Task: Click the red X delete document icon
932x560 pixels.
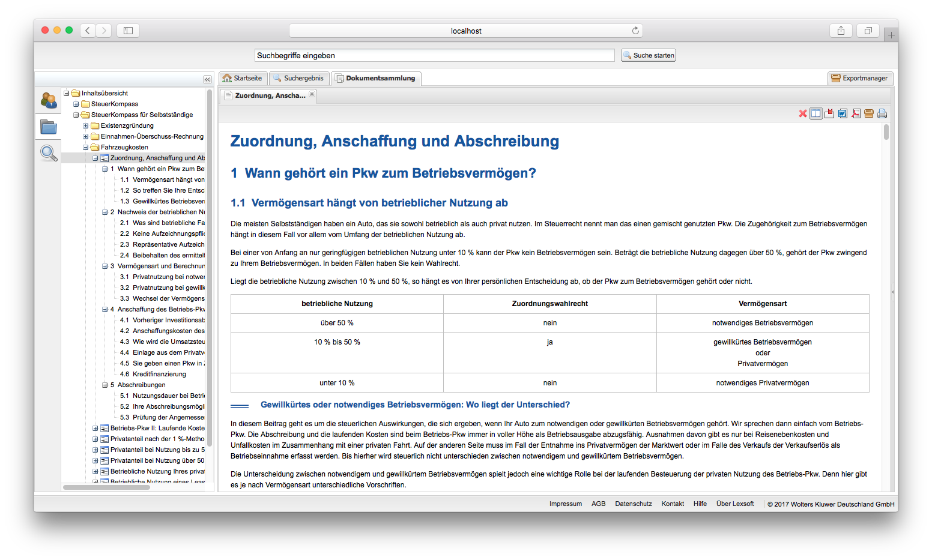Action: click(802, 113)
